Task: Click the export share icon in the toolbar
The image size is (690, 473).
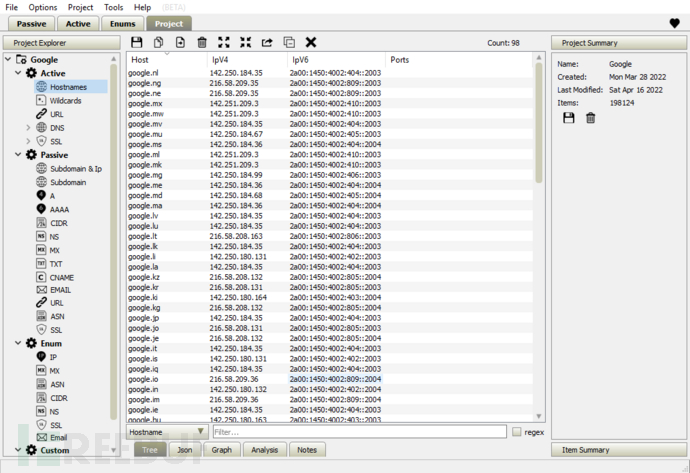Action: [267, 42]
